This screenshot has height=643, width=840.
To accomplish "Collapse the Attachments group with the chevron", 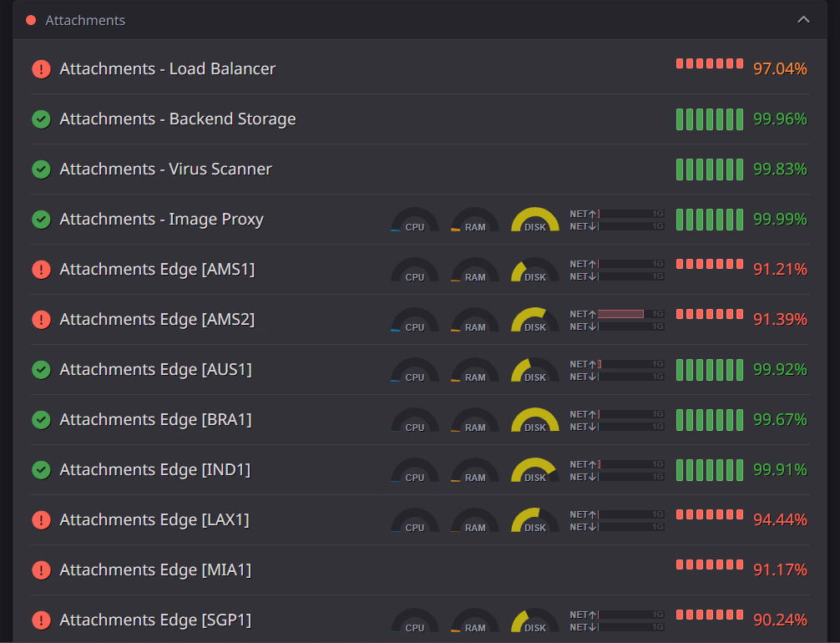I will pos(803,20).
